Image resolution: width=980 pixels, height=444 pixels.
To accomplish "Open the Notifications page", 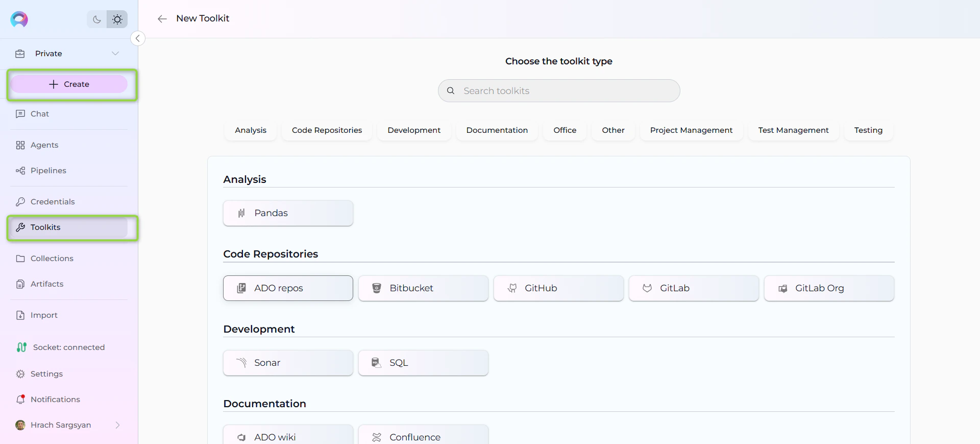I will click(69, 400).
